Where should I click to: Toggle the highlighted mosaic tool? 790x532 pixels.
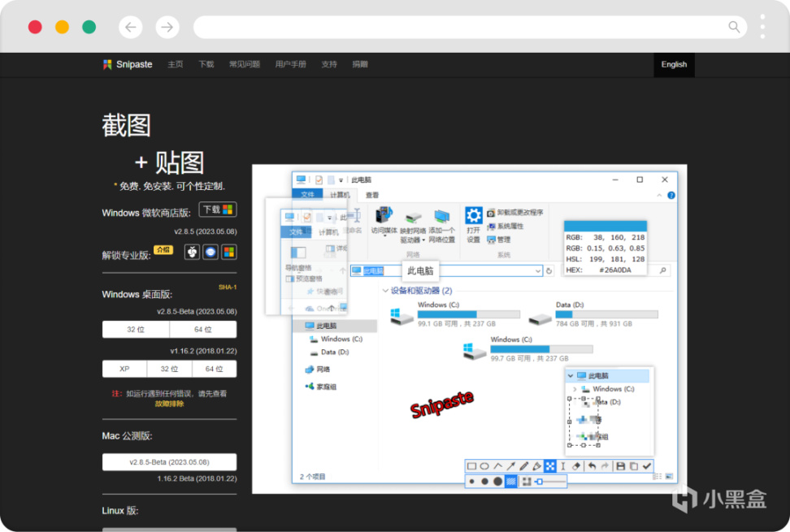(550, 466)
